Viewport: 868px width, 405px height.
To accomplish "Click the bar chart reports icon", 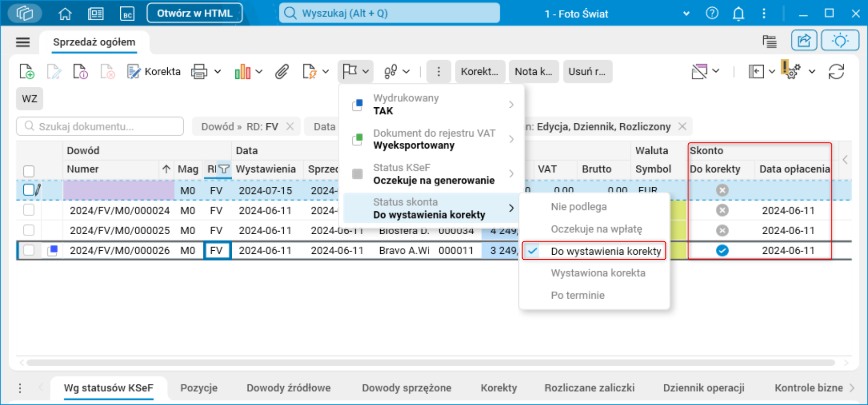I will pyautogui.click(x=242, y=72).
